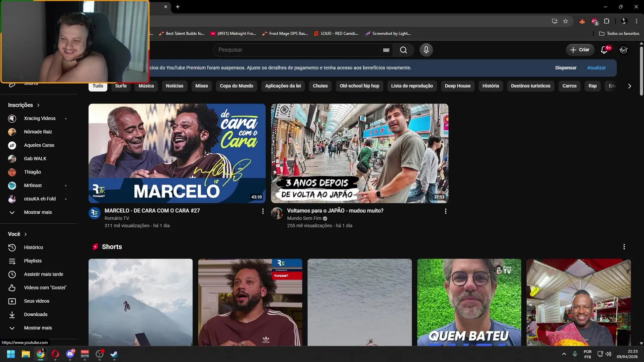The width and height of the screenshot is (644, 362).
Task: Open new browser tab
Action: point(178,7)
